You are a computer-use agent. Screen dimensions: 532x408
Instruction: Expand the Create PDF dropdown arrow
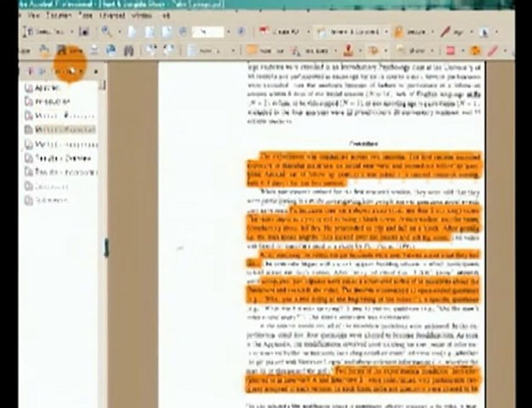point(308,32)
